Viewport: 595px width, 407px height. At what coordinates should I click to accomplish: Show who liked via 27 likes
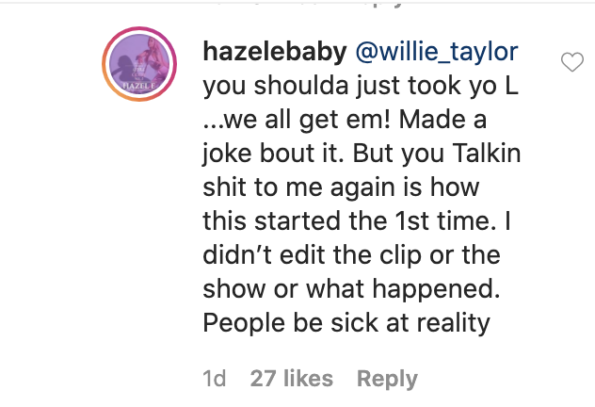click(x=291, y=379)
